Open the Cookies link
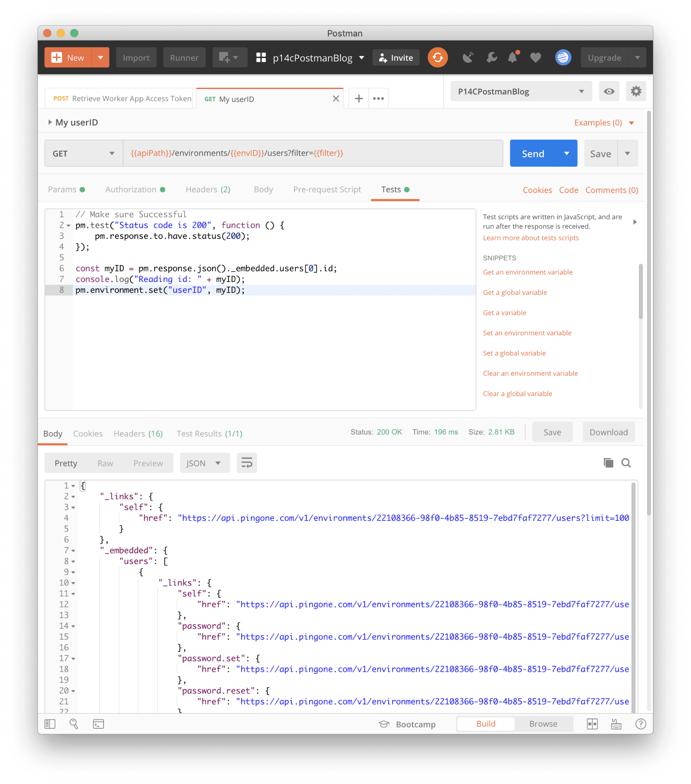The image size is (691, 784). [x=537, y=190]
